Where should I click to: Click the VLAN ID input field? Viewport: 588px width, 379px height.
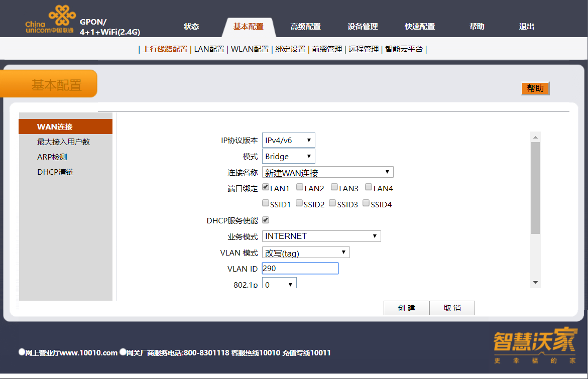click(x=300, y=269)
